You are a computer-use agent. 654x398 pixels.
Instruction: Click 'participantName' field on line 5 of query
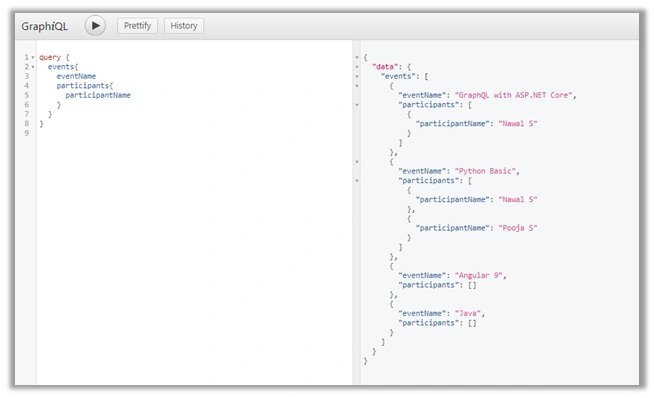[98, 95]
